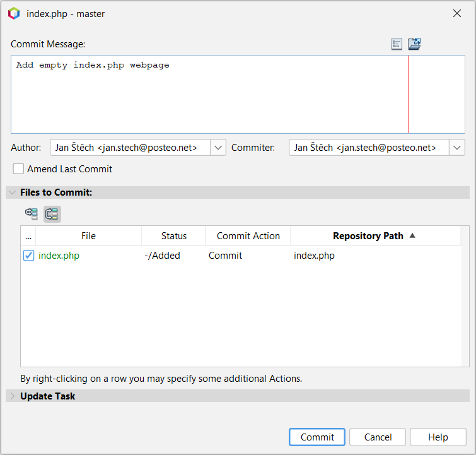Close the commit dialog with the X
Image resolution: width=476 pixels, height=455 pixels.
click(x=457, y=13)
